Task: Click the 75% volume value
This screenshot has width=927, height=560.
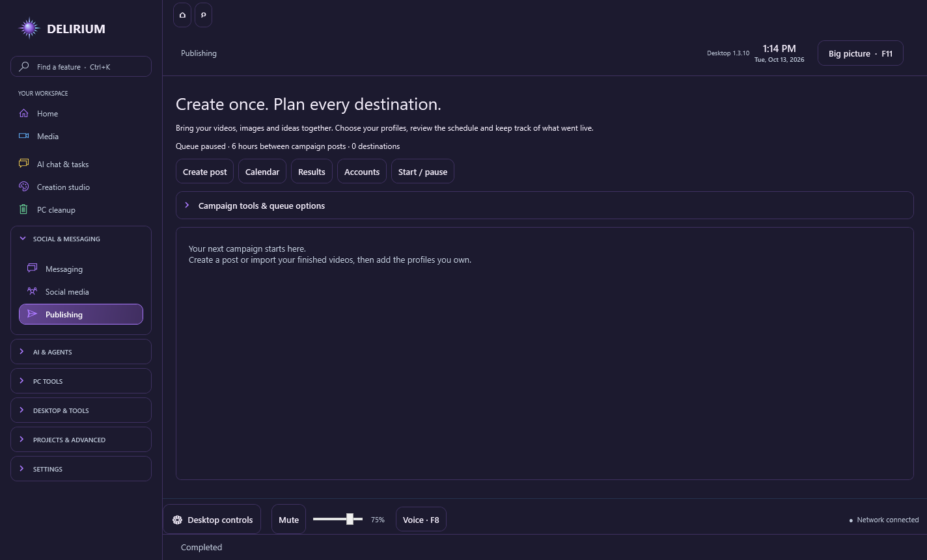Action: 378,520
